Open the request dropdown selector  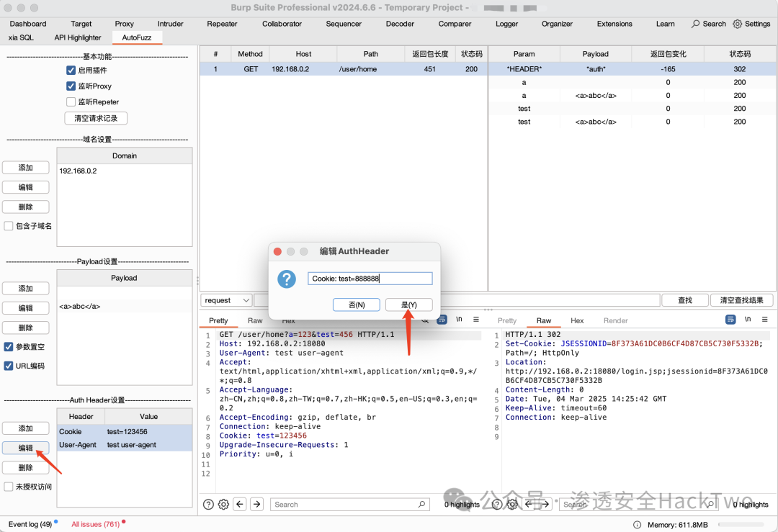(226, 300)
